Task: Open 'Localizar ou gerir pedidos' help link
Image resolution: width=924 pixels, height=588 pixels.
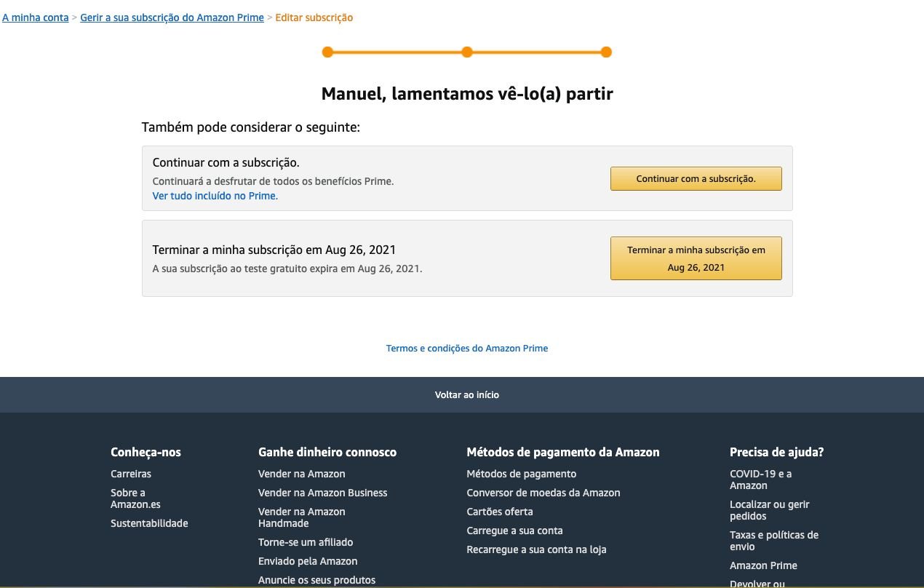Action: point(770,510)
